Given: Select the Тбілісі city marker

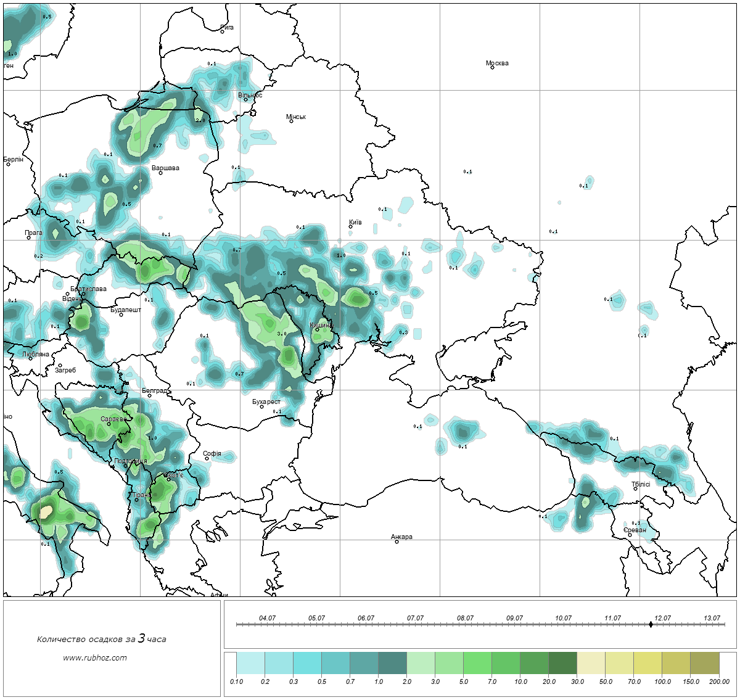Looking at the screenshot, I should [x=635, y=489].
